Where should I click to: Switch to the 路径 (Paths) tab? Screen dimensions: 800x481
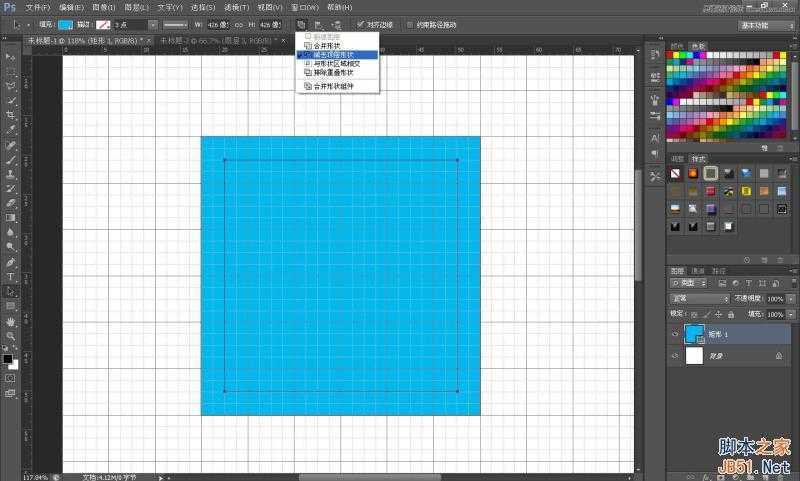[718, 271]
